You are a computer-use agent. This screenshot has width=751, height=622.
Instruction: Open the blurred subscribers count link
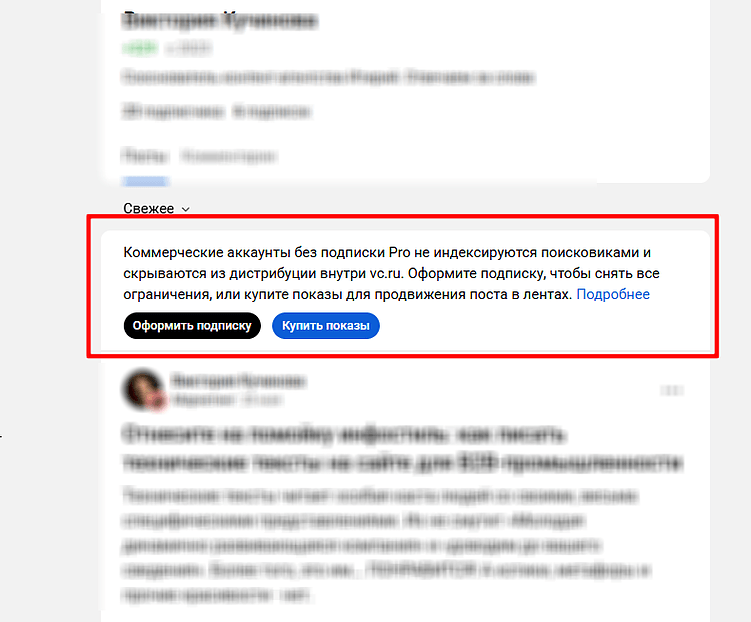click(173, 112)
